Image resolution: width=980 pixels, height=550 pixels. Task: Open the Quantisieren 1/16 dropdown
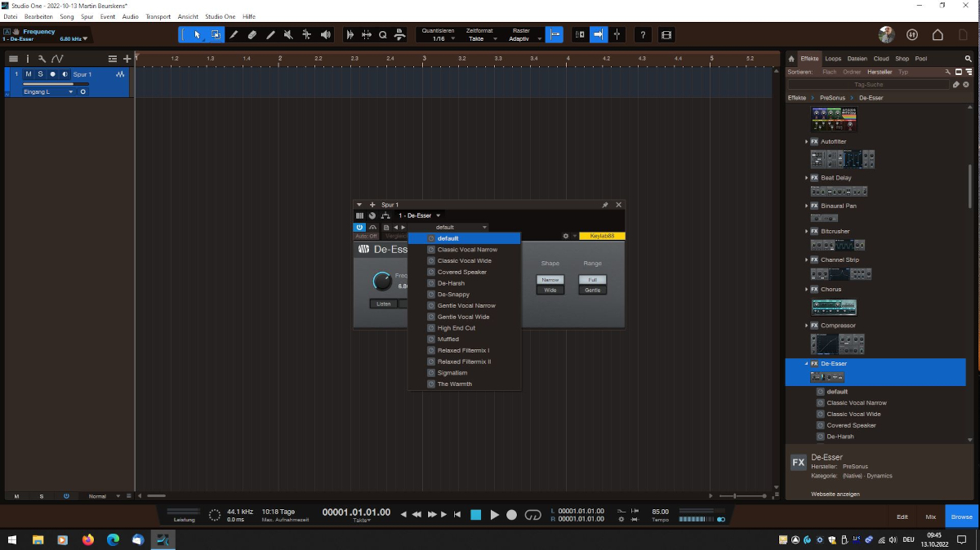click(x=442, y=38)
